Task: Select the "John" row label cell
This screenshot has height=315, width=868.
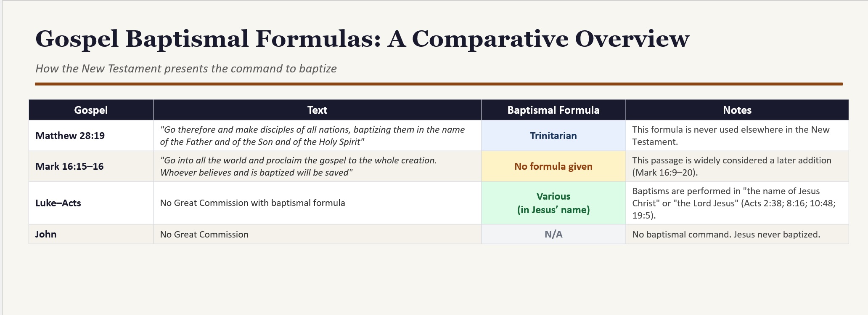Action: pos(91,234)
